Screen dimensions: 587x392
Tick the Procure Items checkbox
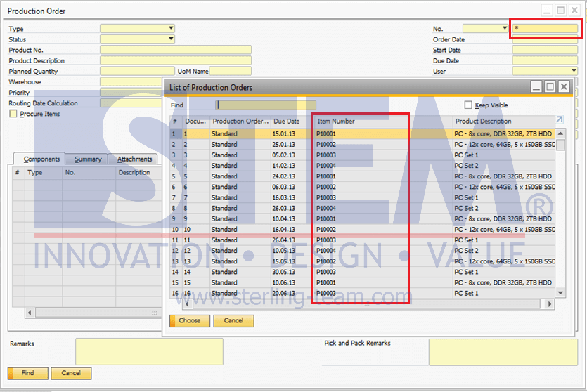(13, 114)
